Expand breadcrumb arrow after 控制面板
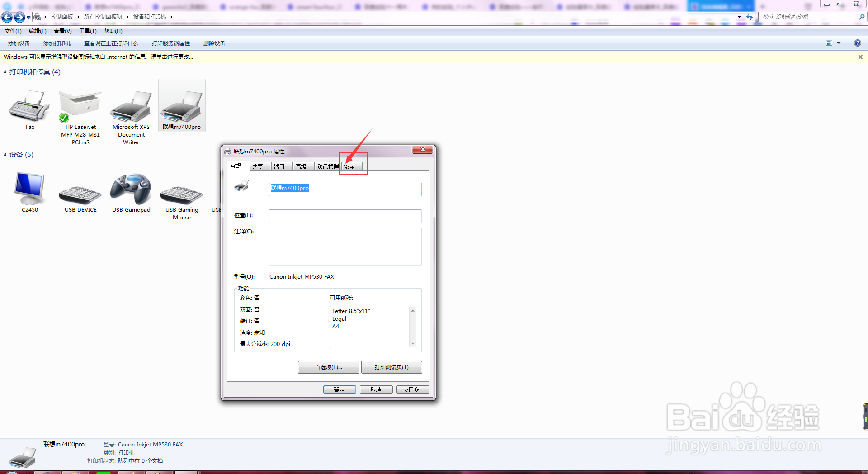 tap(79, 17)
